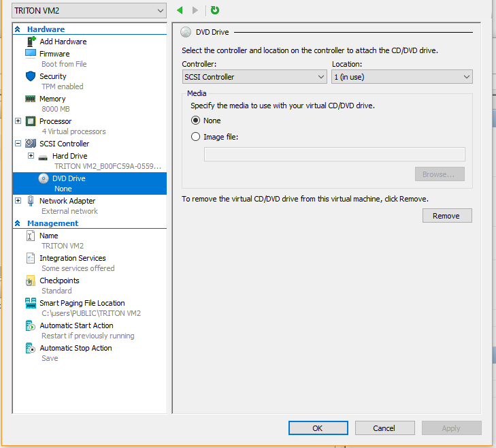This screenshot has width=496, height=448.
Task: Click the green refresh icon
Action: tap(215, 10)
